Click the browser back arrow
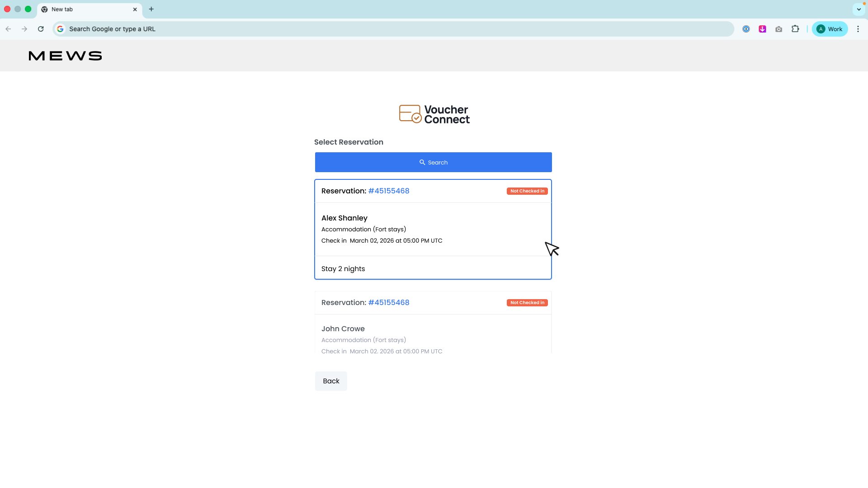This screenshot has width=868, height=488. point(8,29)
